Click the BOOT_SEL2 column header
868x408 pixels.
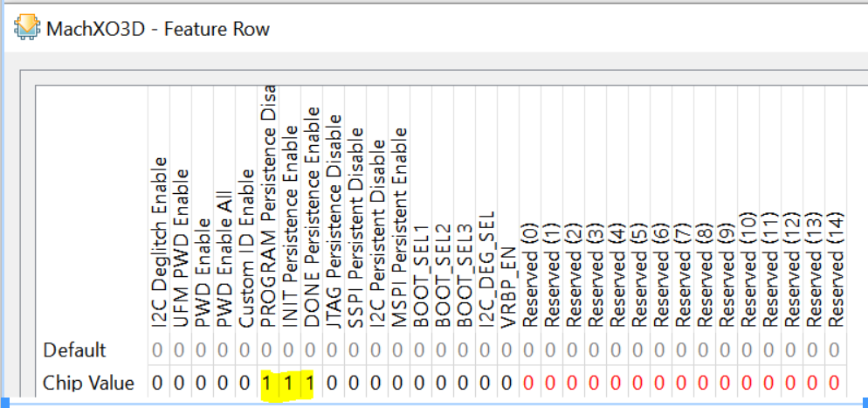442,277
